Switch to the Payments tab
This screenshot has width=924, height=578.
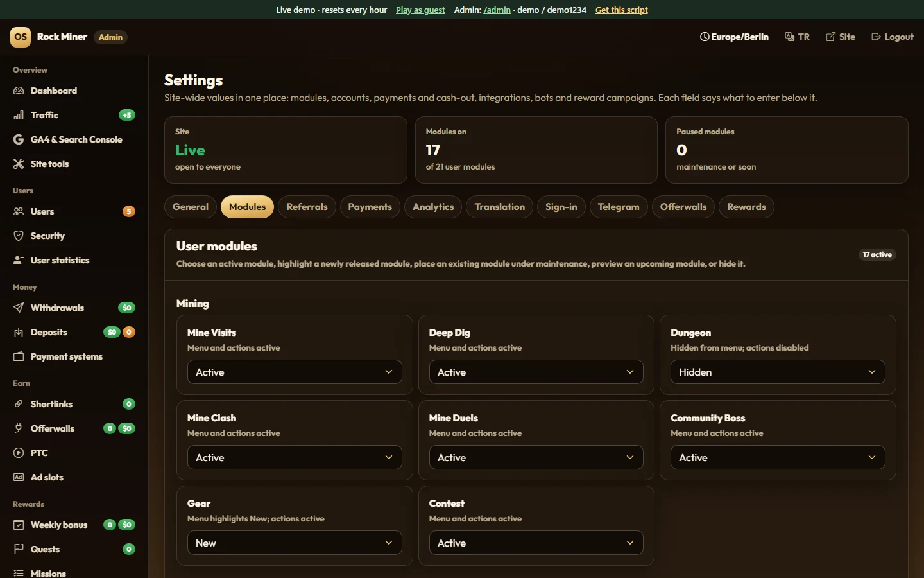370,207
